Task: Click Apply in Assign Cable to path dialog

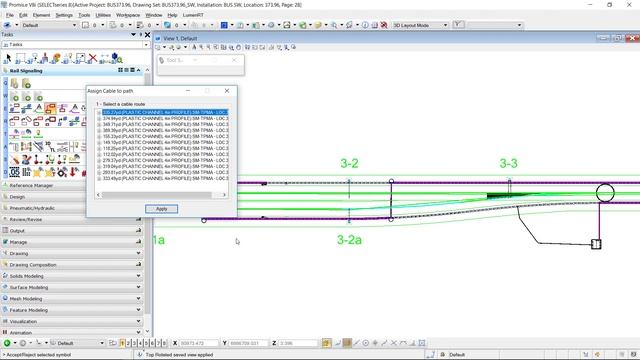Action: click(x=162, y=209)
